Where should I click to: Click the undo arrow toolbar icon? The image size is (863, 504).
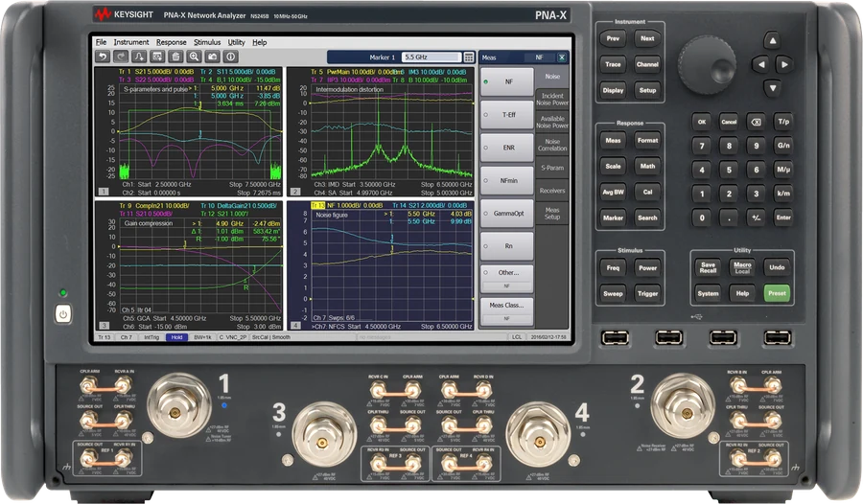tap(103, 57)
